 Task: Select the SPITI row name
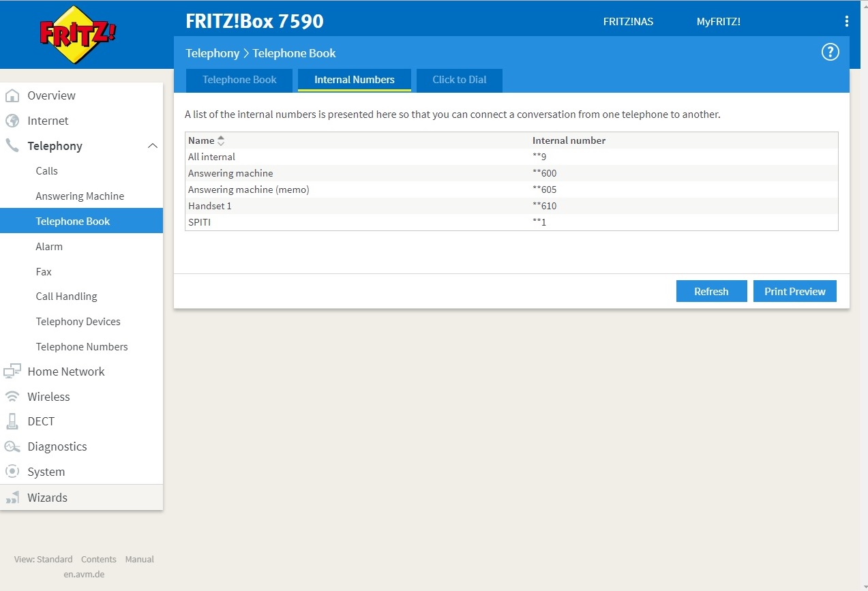point(199,222)
